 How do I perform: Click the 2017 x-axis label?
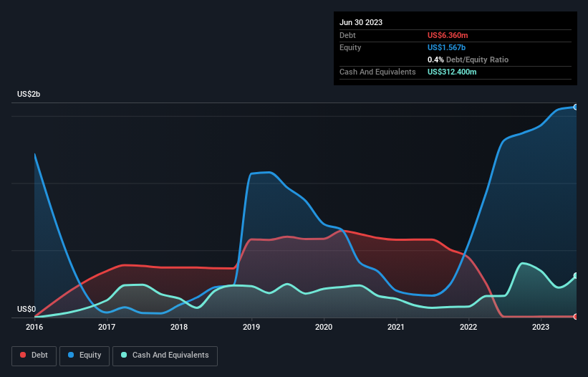pyautogui.click(x=107, y=327)
